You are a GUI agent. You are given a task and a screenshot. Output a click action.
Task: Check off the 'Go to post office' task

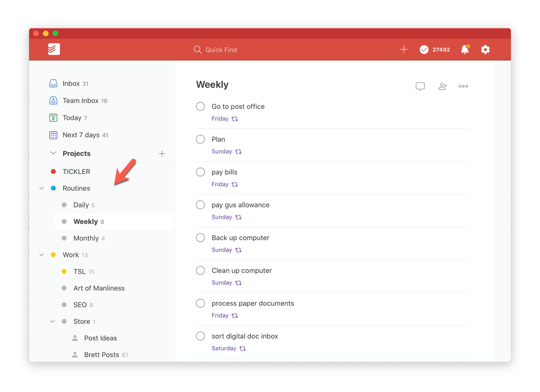[200, 106]
